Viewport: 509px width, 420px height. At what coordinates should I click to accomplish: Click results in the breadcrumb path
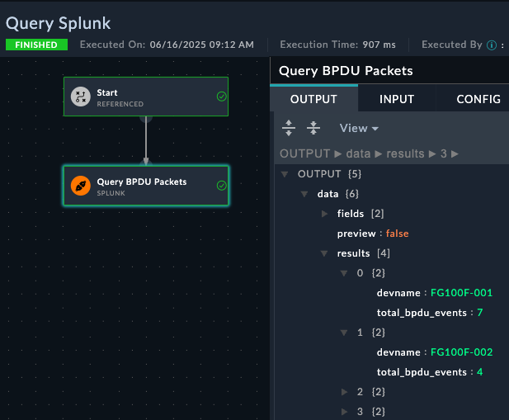coord(405,153)
